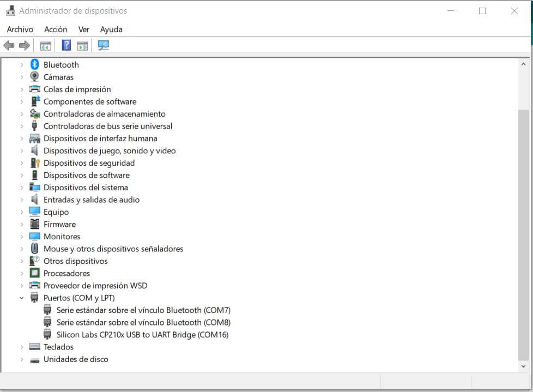The image size is (533, 392).
Task: Click the vertical scrollbar down arrow
Action: [x=523, y=366]
